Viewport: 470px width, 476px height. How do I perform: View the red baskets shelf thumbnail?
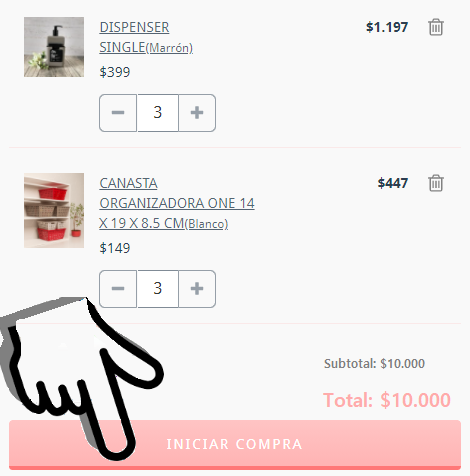(54, 210)
